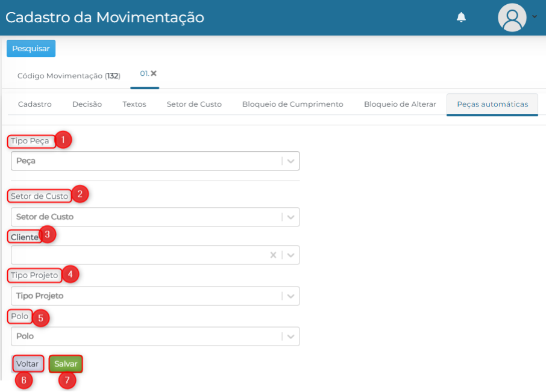Click inside the Peça select field
This screenshot has width=546, height=392.
(155, 161)
